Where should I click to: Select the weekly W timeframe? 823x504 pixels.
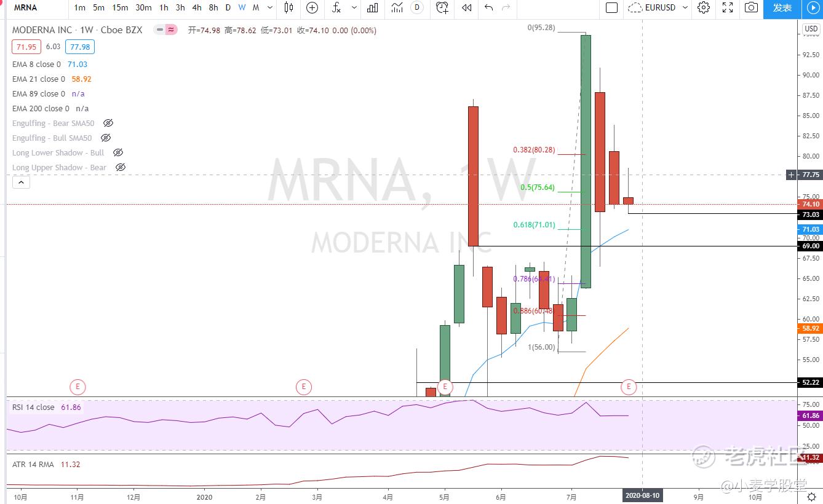(242, 8)
